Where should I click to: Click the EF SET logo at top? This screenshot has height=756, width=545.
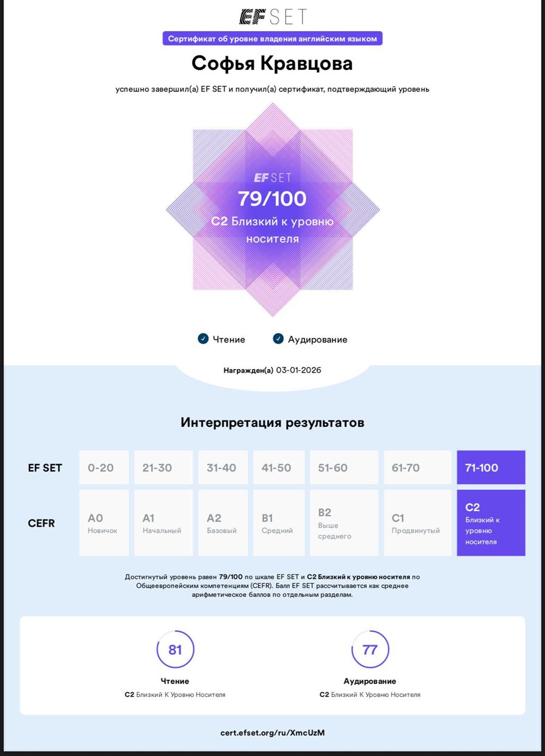272,17
